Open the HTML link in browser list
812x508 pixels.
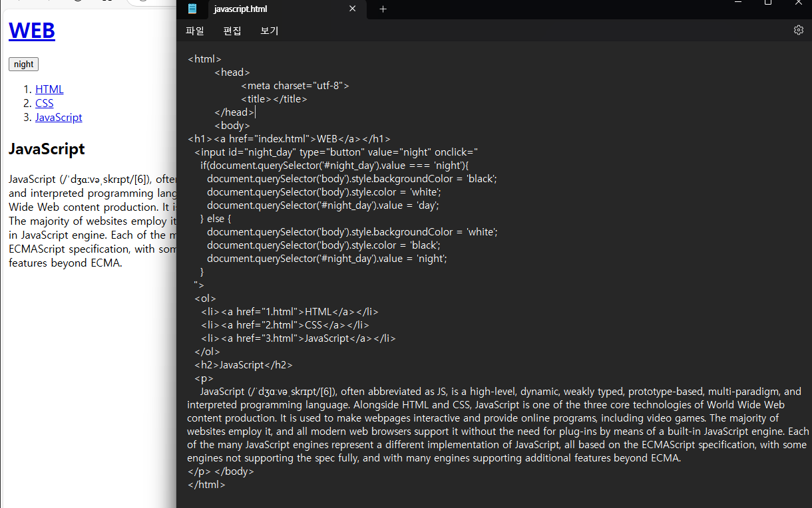pyautogui.click(x=49, y=89)
